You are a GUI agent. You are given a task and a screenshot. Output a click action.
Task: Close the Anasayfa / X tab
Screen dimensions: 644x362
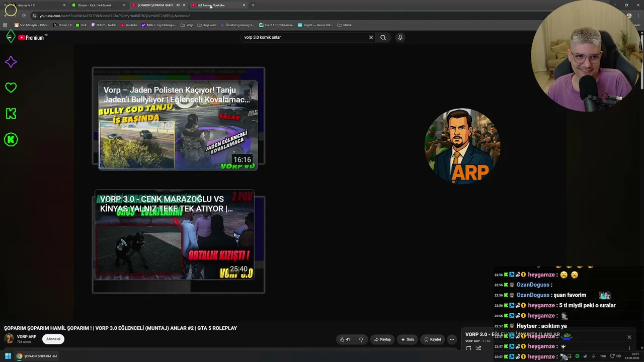tap(64, 5)
